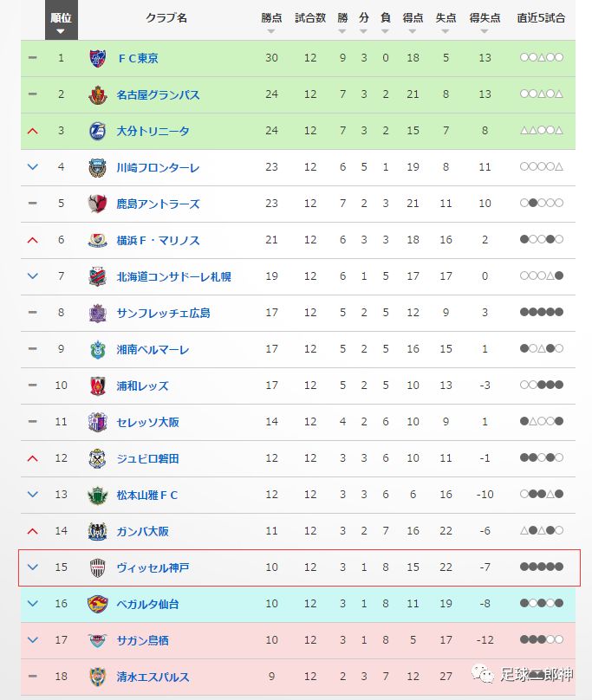This screenshot has height=700, width=592.
Task: Open the サンフレッチェ広島 team link
Action: coord(163,314)
